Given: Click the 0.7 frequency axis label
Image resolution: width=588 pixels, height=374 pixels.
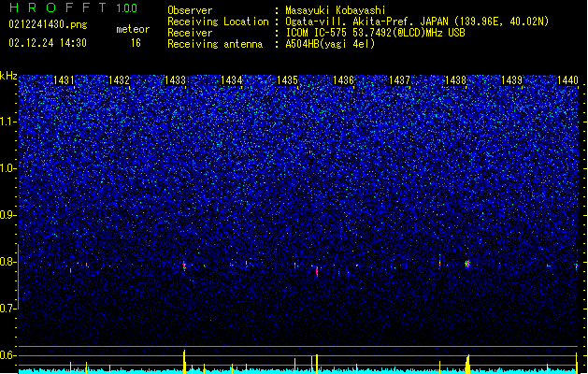Looking at the screenshot, I should tap(7, 309).
